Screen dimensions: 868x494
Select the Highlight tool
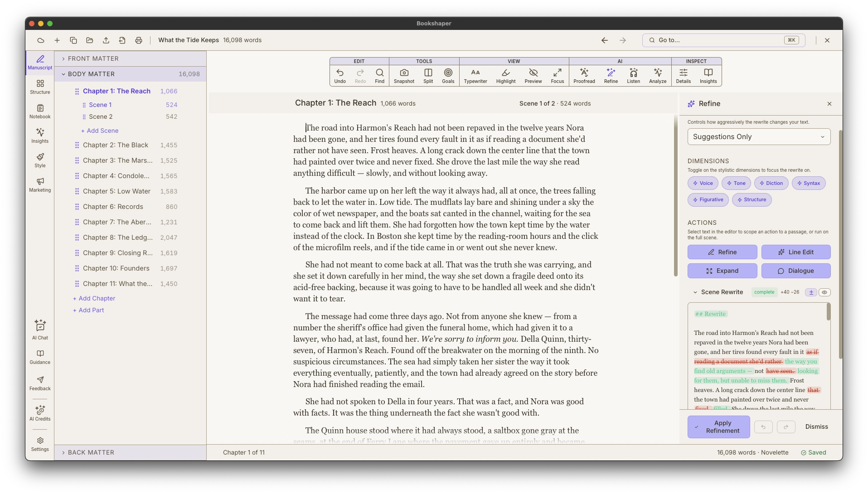pos(506,76)
